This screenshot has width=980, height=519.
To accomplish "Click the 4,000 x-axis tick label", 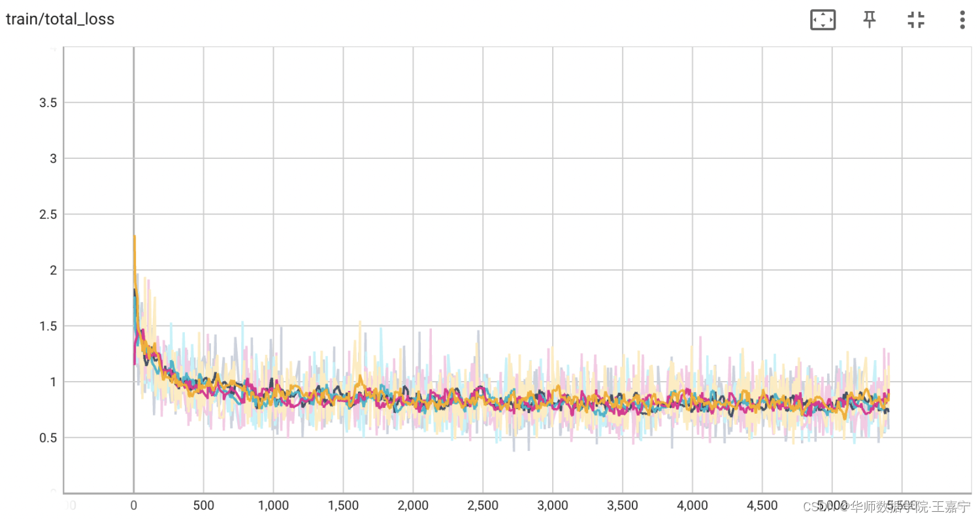I will click(693, 506).
